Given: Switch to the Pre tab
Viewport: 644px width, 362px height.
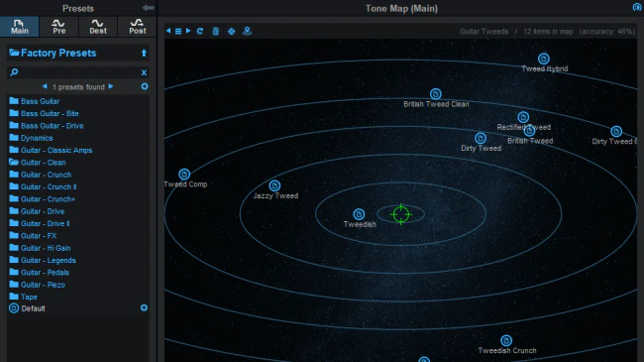Looking at the screenshot, I should (x=58, y=27).
